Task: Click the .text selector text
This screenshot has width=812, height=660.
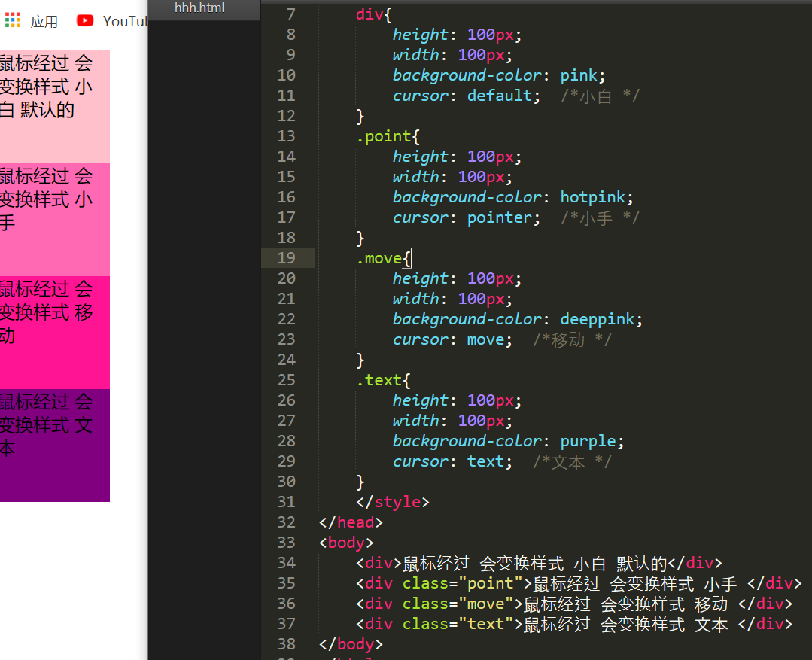Action: point(379,380)
